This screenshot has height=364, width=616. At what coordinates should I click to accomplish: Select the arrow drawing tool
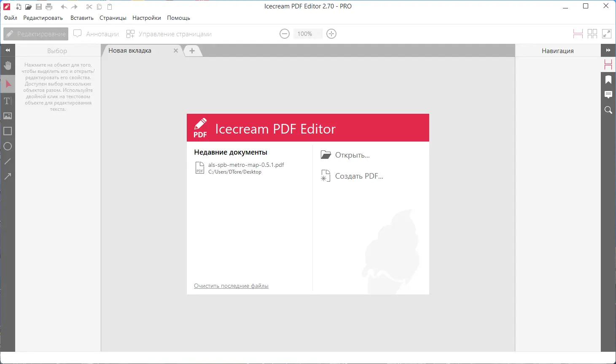point(8,176)
